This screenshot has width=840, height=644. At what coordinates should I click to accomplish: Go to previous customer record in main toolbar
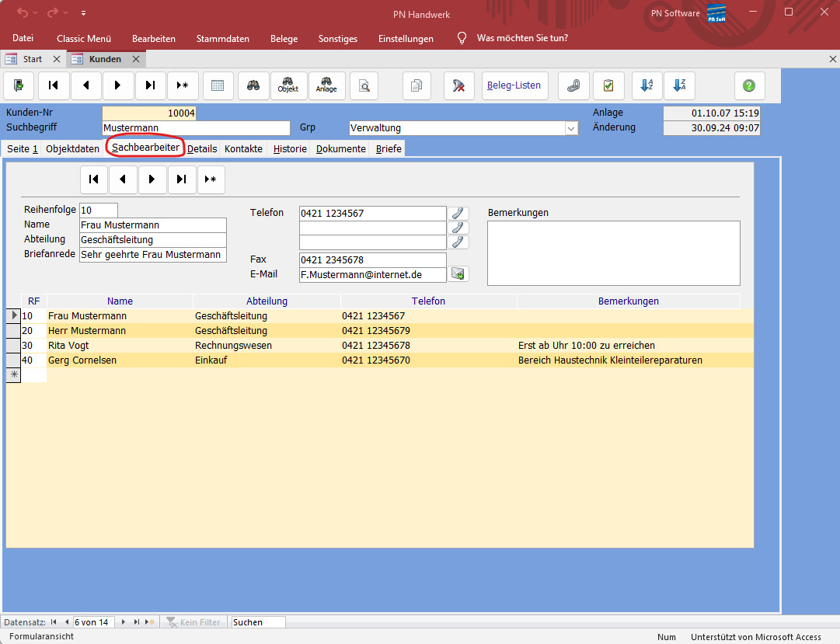pyautogui.click(x=85, y=85)
